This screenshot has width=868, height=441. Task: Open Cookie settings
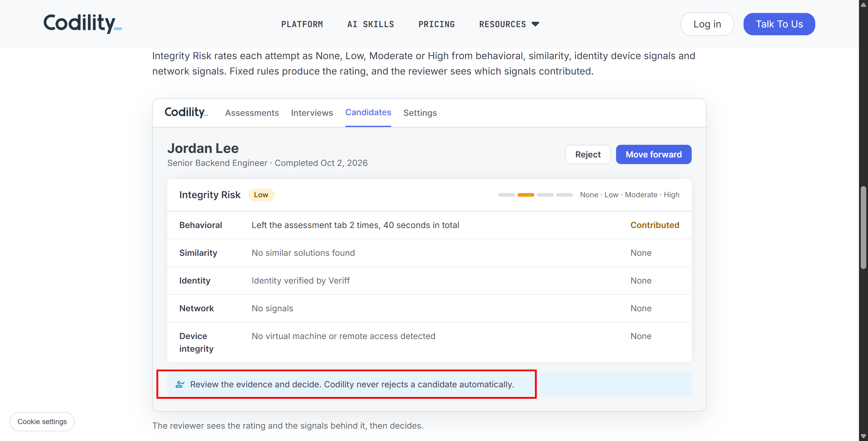(x=42, y=421)
